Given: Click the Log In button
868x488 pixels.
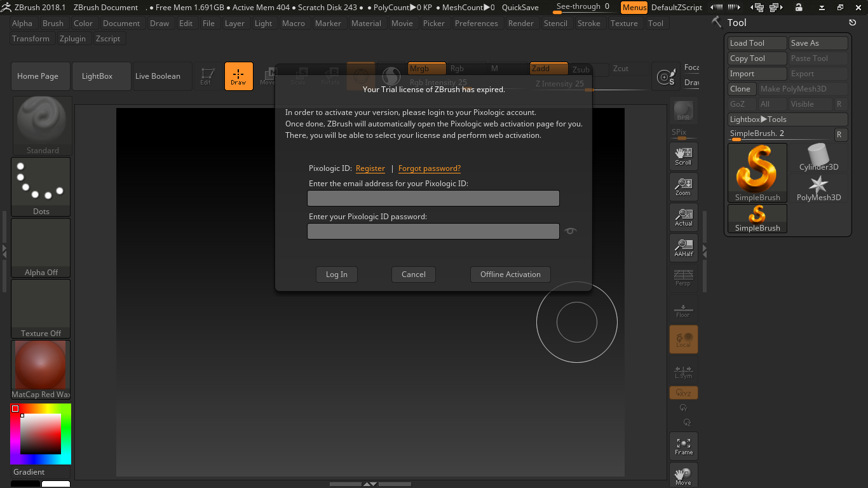Looking at the screenshot, I should click(336, 274).
